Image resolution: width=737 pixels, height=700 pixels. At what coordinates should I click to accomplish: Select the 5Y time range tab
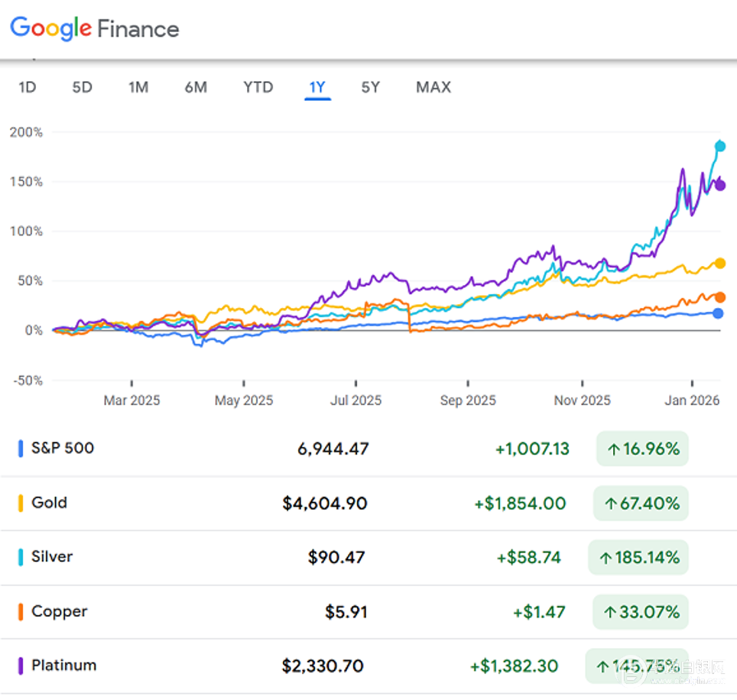tap(370, 87)
